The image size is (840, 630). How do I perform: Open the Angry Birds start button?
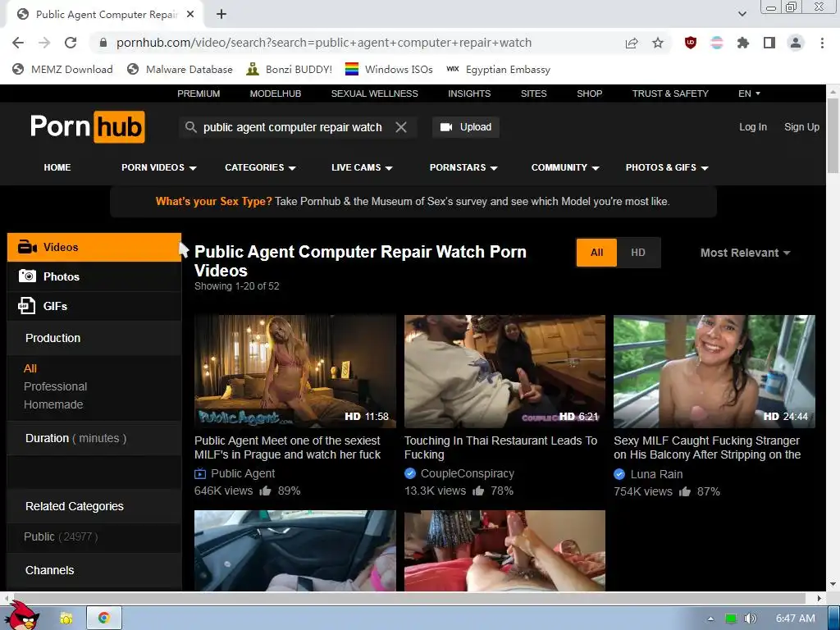pos(21,615)
